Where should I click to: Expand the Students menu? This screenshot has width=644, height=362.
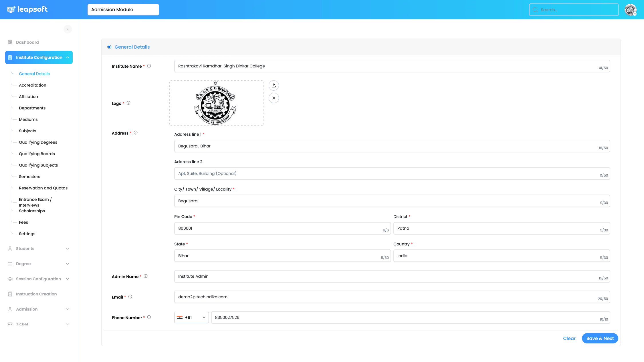68,249
